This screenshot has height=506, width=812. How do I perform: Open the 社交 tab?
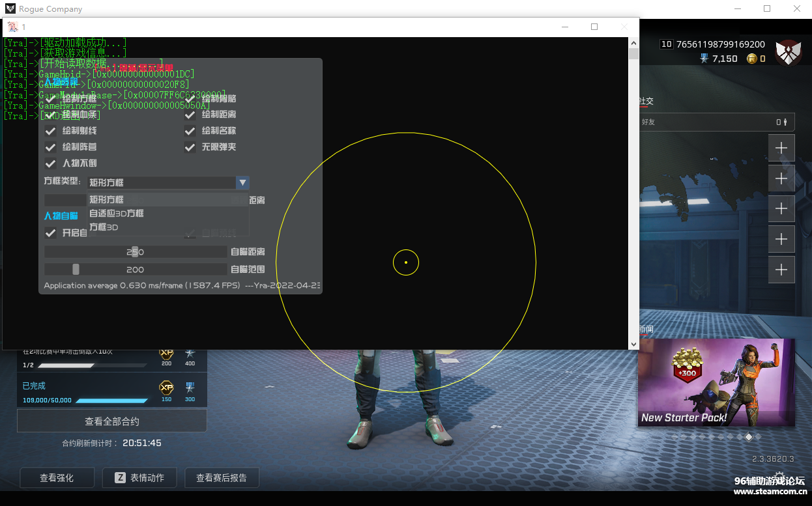click(646, 101)
